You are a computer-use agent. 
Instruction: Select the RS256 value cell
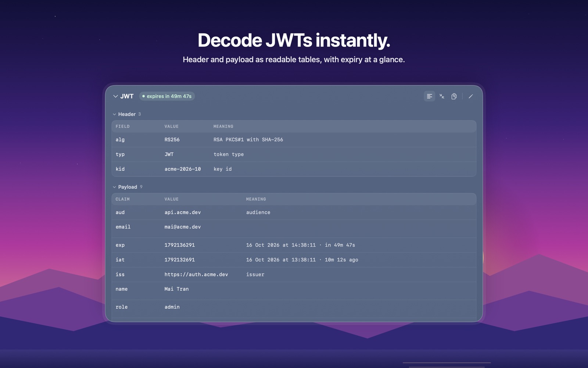(x=172, y=140)
